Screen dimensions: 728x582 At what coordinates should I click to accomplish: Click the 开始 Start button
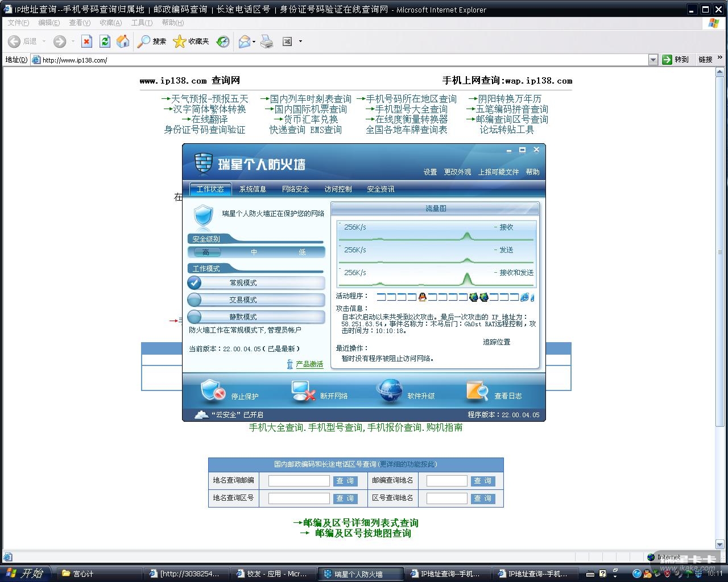tap(26, 573)
